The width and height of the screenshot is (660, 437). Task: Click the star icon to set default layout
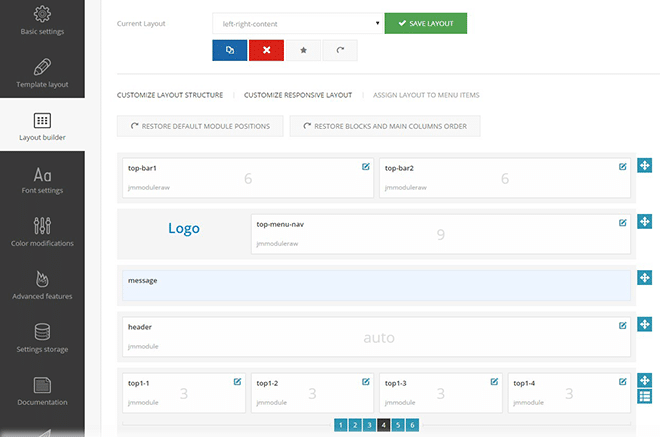[x=303, y=50]
